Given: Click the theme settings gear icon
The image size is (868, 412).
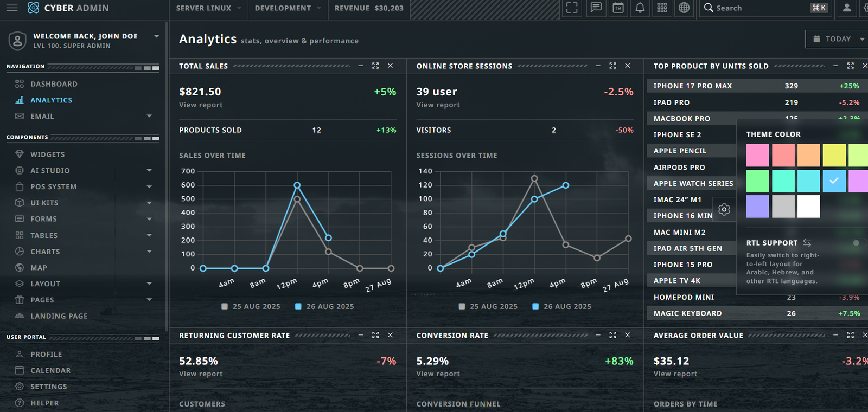Looking at the screenshot, I should pyautogui.click(x=724, y=209).
